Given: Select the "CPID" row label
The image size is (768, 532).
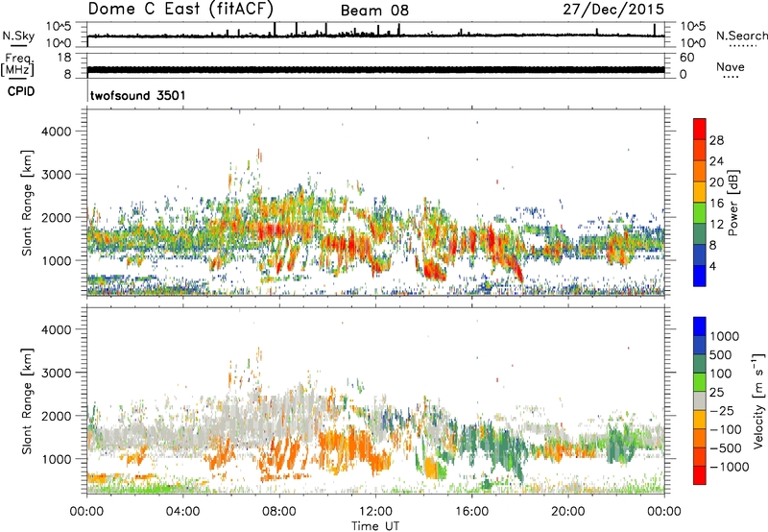Looking at the screenshot, I should click(x=21, y=91).
